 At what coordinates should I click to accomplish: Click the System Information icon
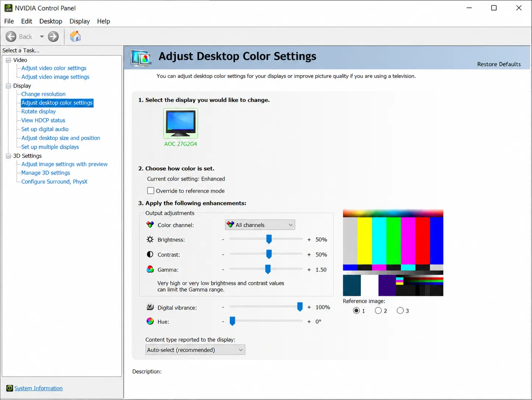click(x=10, y=388)
